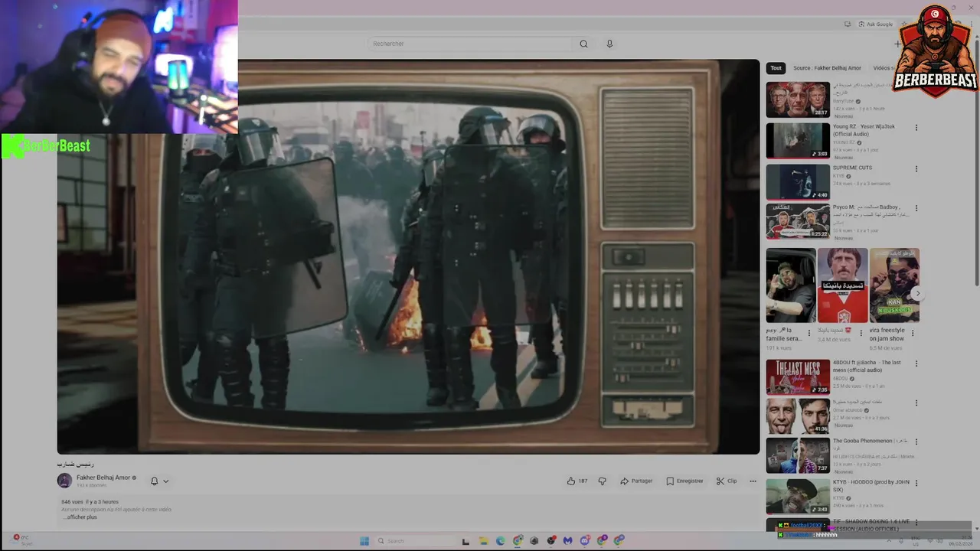Select the Vidéos filter chip
This screenshot has height=551, width=980.
881,68
